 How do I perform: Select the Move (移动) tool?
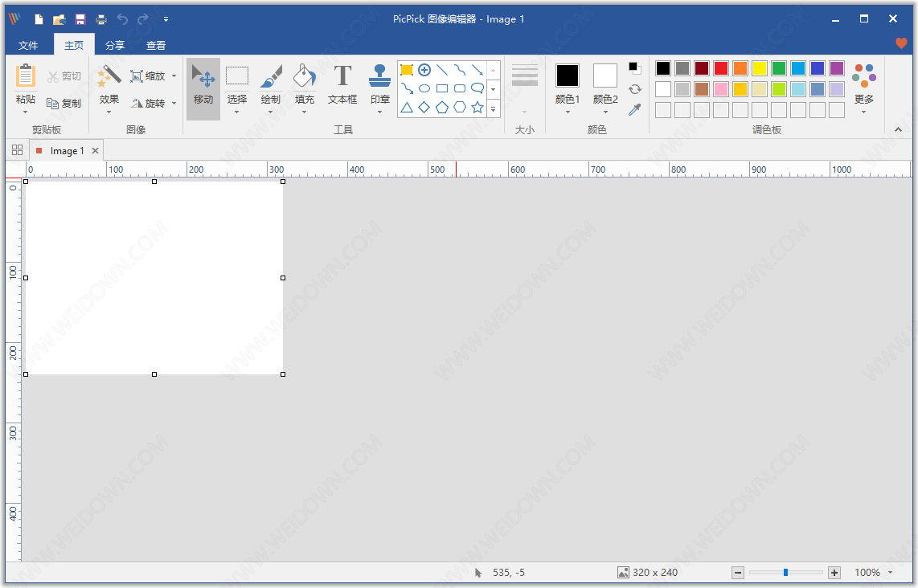tap(203, 88)
